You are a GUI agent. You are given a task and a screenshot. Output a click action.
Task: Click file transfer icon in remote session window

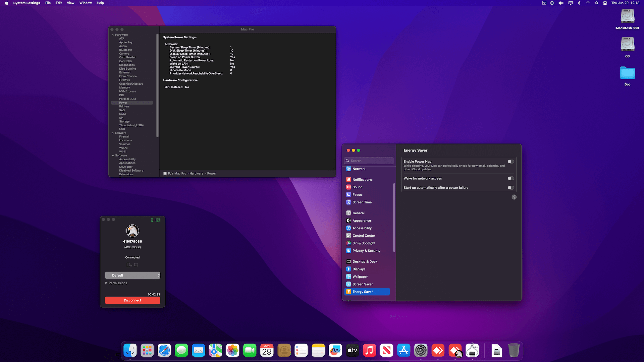[129, 265]
